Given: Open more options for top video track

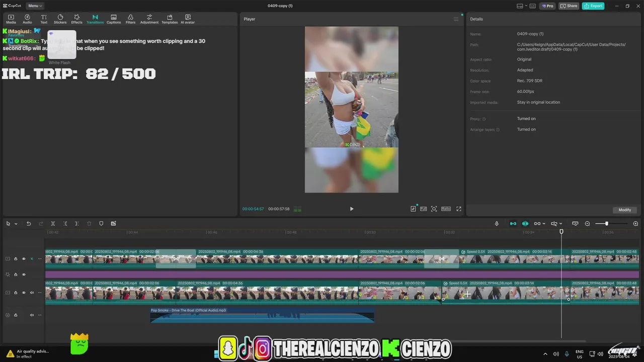Looking at the screenshot, I should pyautogui.click(x=40, y=259).
